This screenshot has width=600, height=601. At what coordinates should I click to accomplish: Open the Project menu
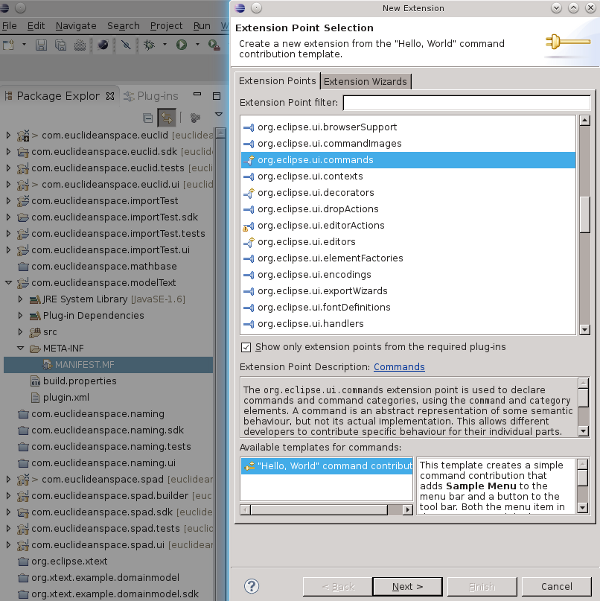tap(166, 26)
